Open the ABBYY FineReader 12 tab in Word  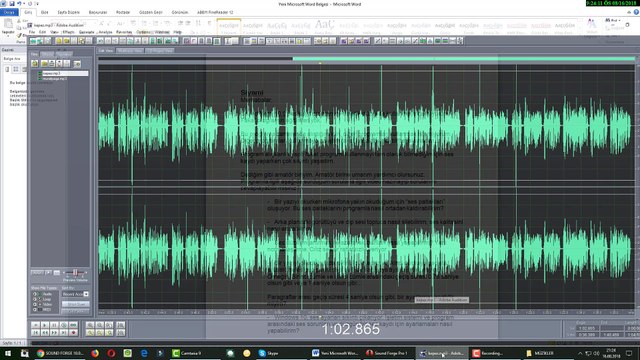pyautogui.click(x=215, y=12)
